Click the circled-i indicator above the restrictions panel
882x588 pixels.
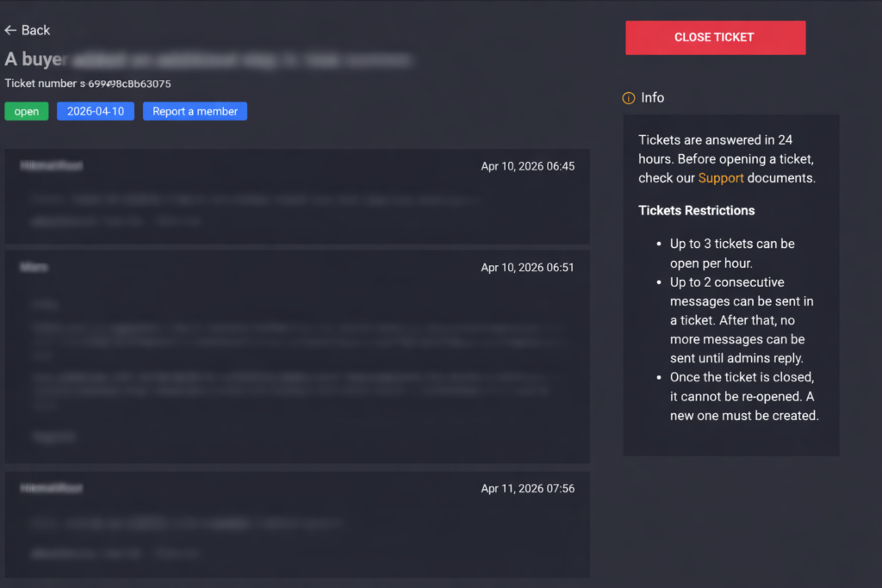click(628, 97)
